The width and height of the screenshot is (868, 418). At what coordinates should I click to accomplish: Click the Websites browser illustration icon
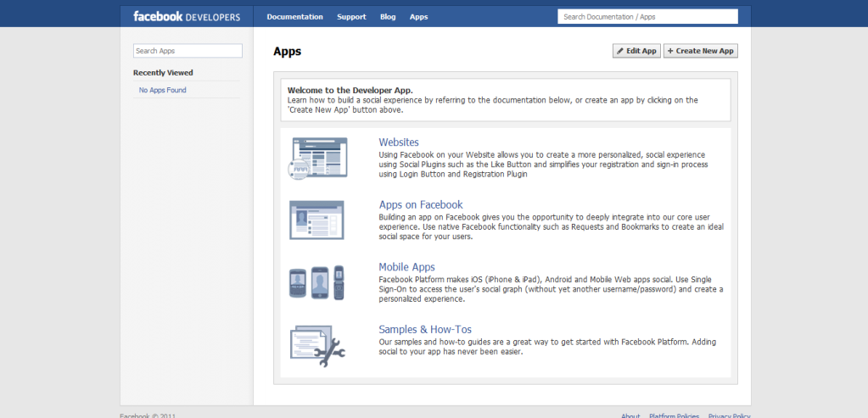pos(316,157)
